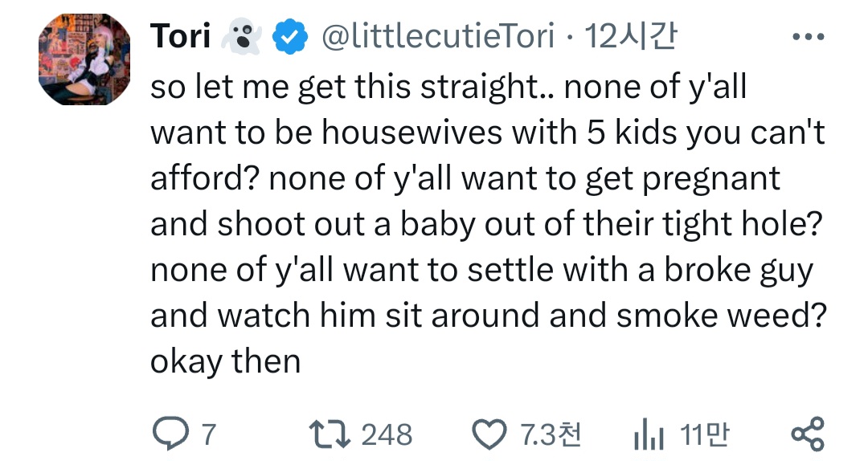The image size is (868, 461).
Task: Click the ghost emoji beside Tori's name
Action: [x=241, y=38]
